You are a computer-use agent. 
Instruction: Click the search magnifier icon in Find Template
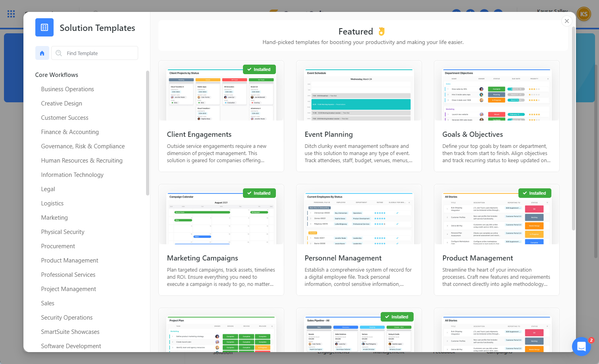59,53
